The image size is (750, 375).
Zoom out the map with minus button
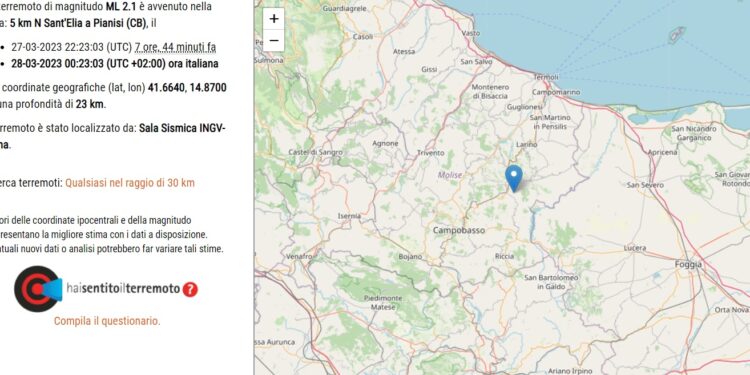click(274, 41)
